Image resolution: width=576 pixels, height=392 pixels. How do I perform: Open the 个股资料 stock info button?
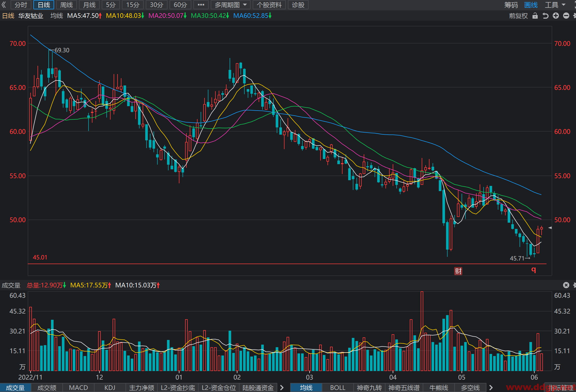pos(269,5)
